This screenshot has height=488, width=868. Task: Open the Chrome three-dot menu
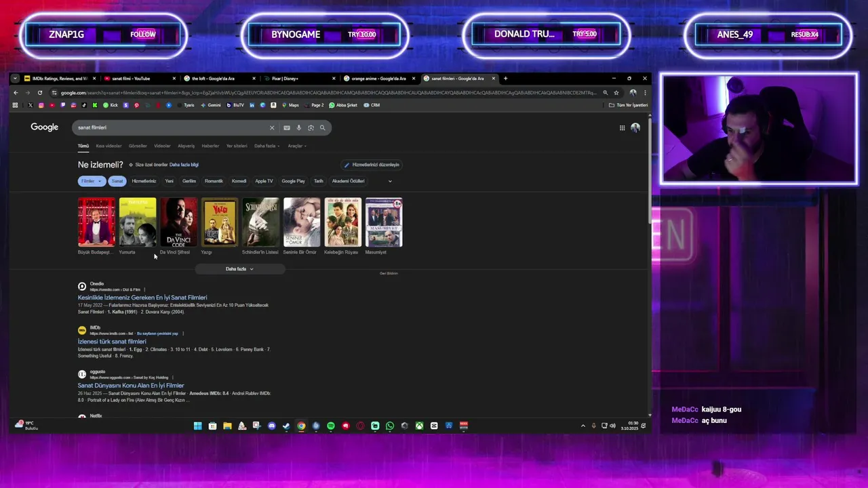point(645,93)
